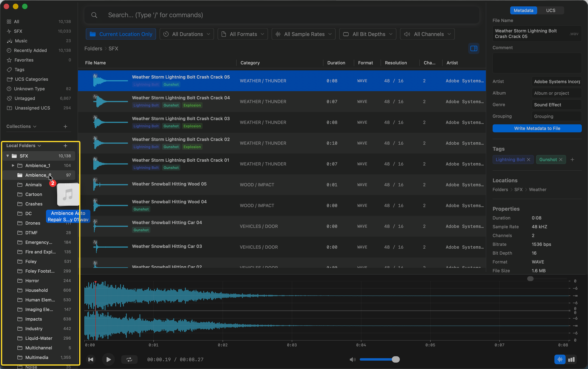Click SFX in the breadcrumb
Screen dimensions: 588x369
point(113,49)
